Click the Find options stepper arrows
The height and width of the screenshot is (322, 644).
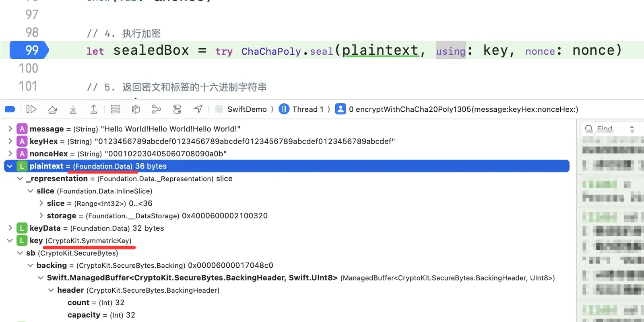pyautogui.click(x=632, y=129)
